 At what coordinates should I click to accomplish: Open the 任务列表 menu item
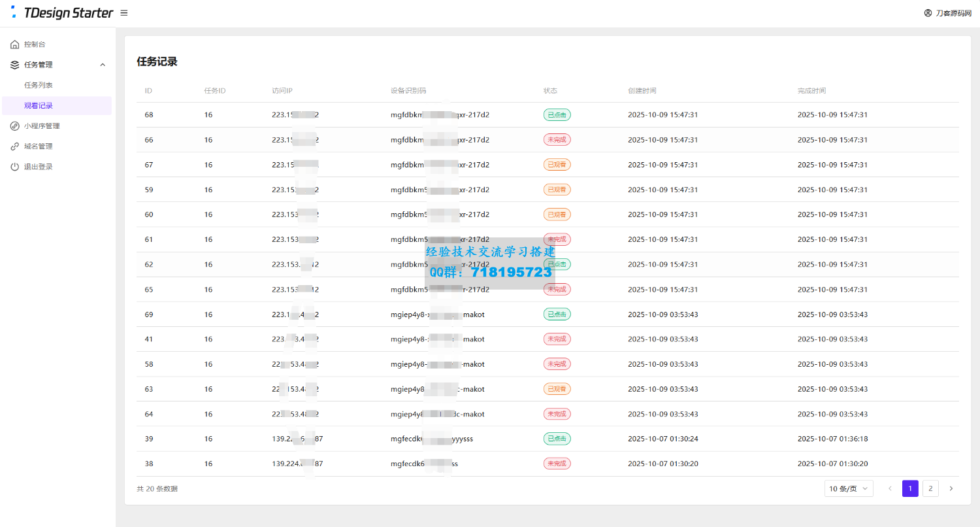39,85
